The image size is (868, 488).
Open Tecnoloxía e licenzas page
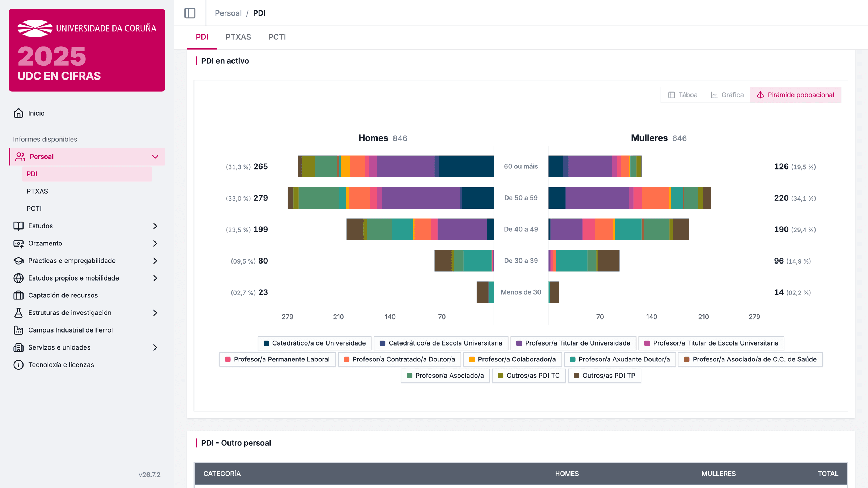point(87,365)
